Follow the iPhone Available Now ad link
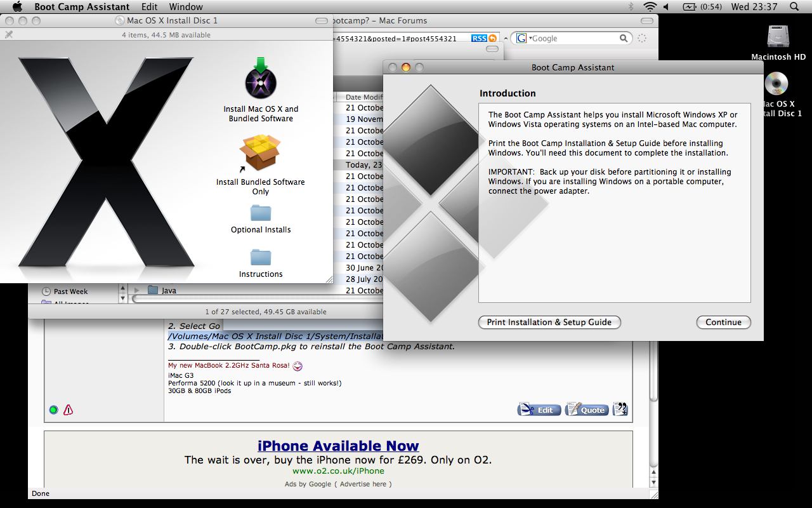This screenshot has height=508, width=812. (x=338, y=446)
